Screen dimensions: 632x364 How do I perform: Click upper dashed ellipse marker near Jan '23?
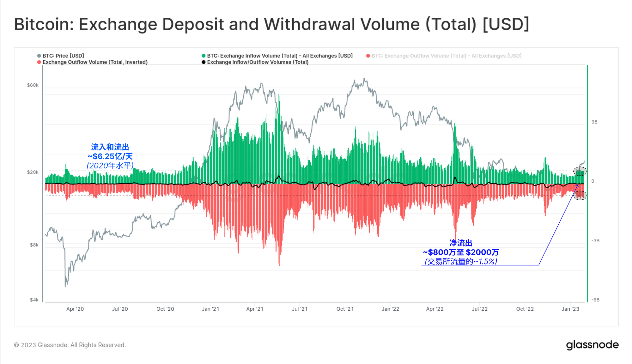[580, 172]
